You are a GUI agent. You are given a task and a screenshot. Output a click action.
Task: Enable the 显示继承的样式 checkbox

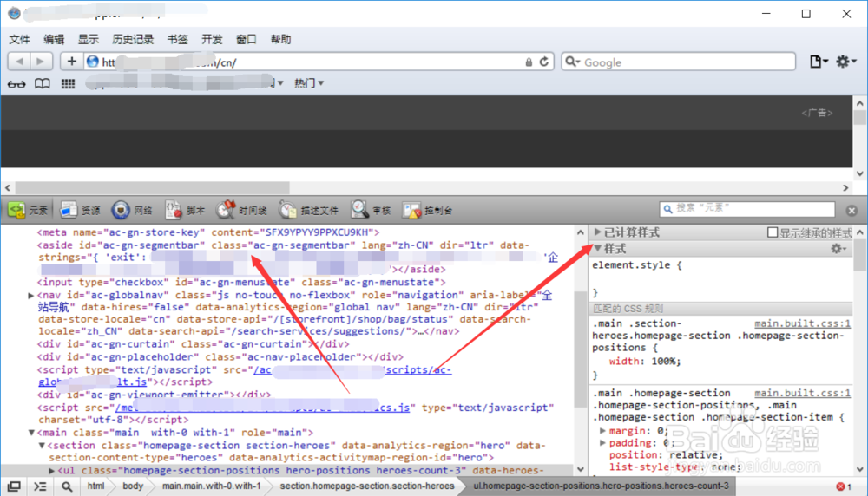click(x=773, y=232)
